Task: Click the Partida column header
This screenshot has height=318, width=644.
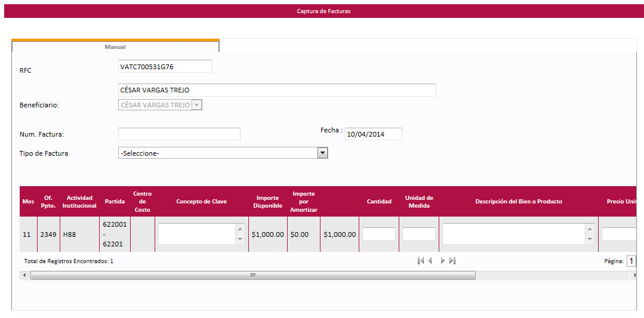Action: coord(115,202)
